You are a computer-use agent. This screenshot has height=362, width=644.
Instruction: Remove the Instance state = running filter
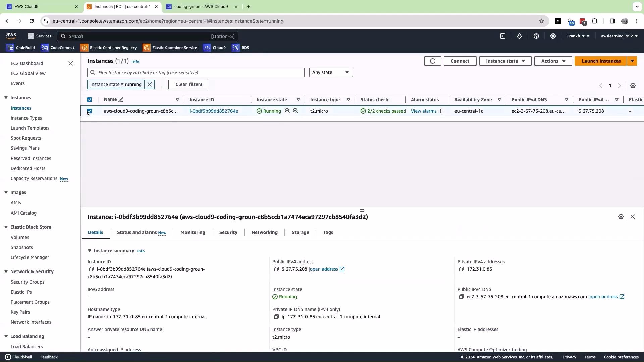coord(150,84)
